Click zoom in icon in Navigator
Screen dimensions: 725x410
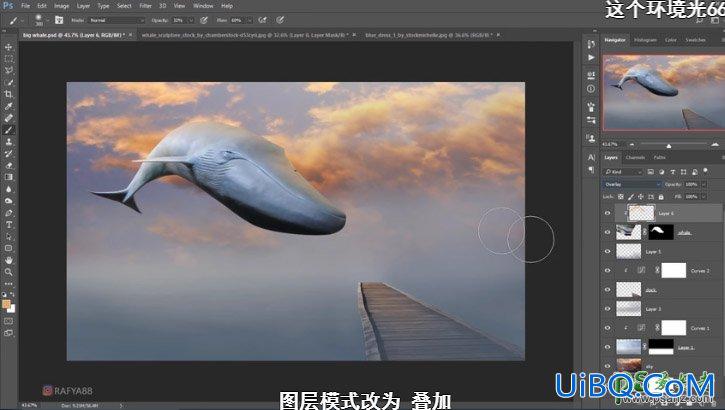pos(715,145)
